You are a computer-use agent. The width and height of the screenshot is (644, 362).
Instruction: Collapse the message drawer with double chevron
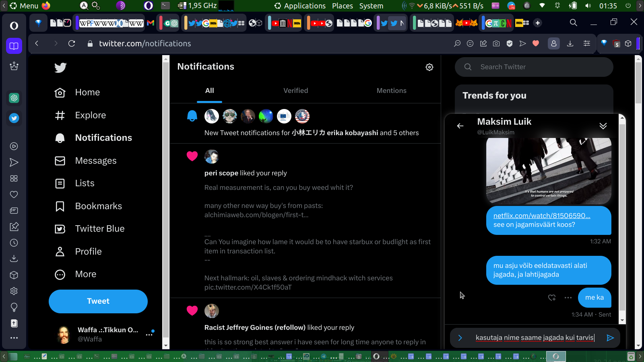pos(603,126)
